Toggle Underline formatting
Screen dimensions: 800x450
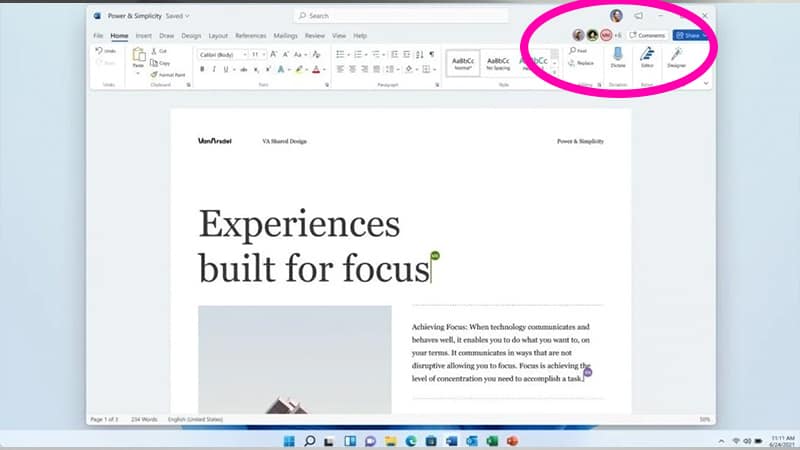[x=228, y=70]
